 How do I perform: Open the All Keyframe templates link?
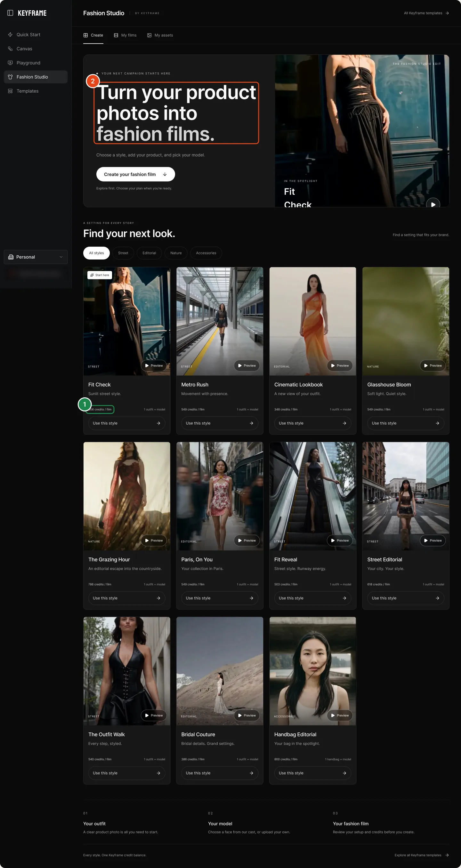[x=426, y=13]
